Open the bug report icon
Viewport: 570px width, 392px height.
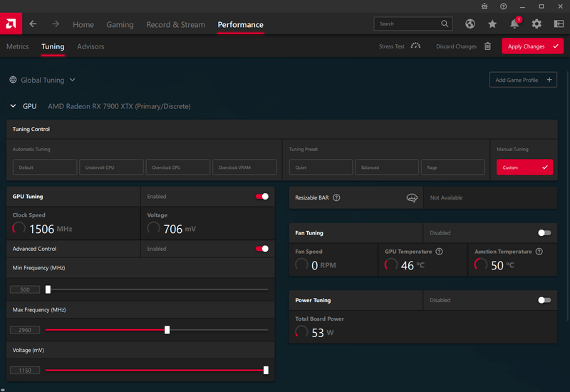point(484,6)
